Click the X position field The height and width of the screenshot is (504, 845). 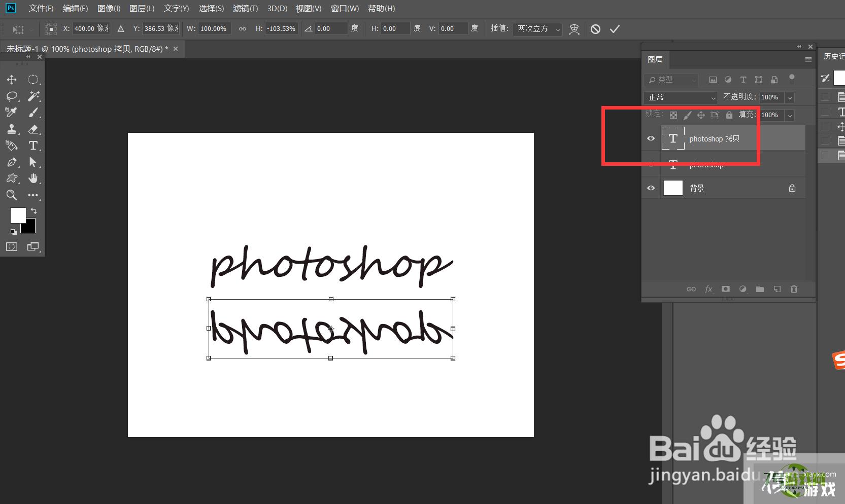tap(92, 29)
